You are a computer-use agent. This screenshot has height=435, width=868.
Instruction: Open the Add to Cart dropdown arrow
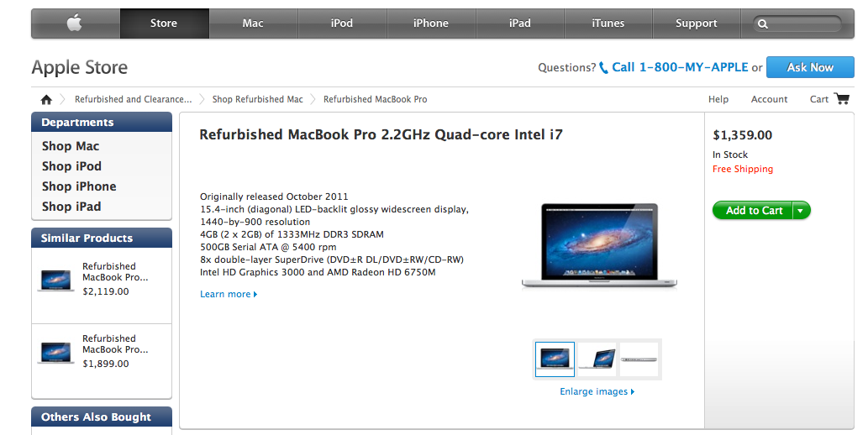(801, 210)
